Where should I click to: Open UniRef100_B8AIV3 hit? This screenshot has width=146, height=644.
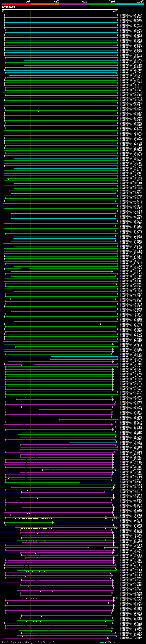coord(131,37)
